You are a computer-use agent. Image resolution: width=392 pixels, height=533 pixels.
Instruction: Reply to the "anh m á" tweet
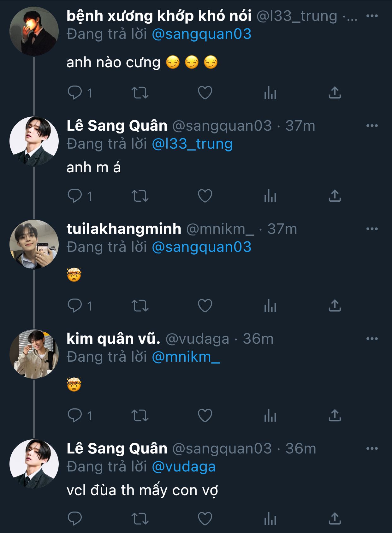click(x=75, y=196)
